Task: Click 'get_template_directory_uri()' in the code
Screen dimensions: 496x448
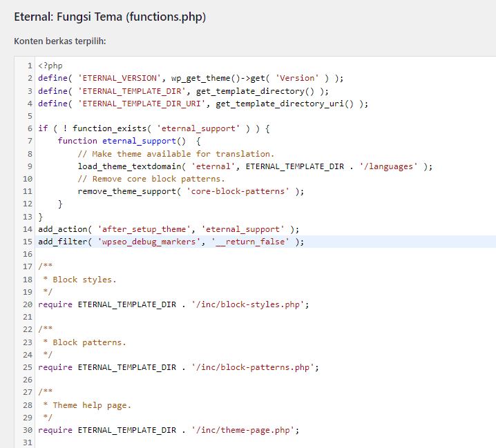Action: pos(289,104)
